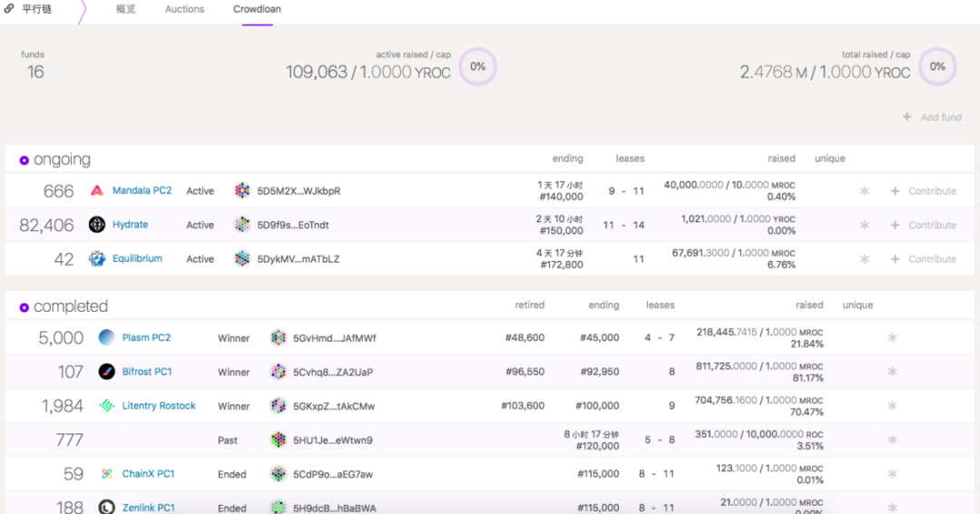Click identicon for 5Cvhq8...ZA2UaP
This screenshot has width=980, height=514.
(x=279, y=372)
